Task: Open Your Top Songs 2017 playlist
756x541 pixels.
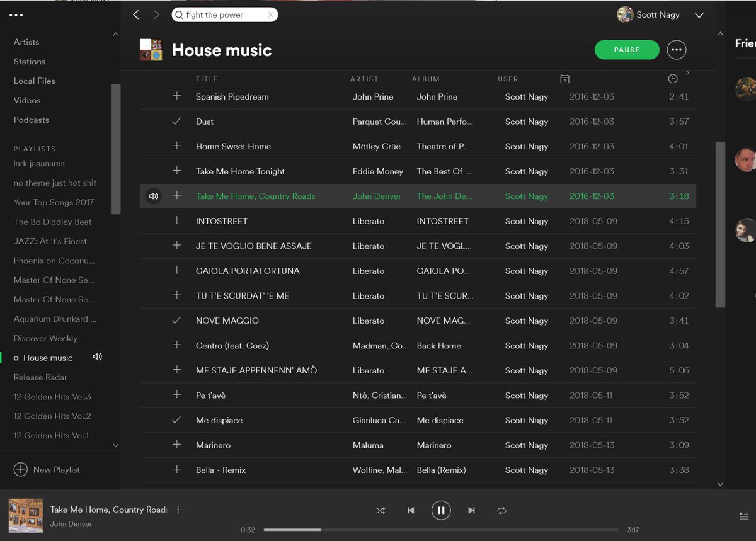Action: 54,202
